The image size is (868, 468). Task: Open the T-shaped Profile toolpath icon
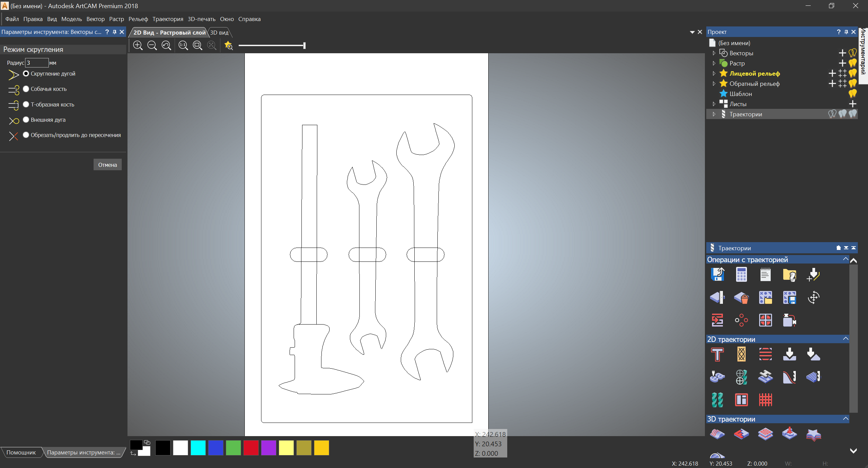click(x=717, y=354)
